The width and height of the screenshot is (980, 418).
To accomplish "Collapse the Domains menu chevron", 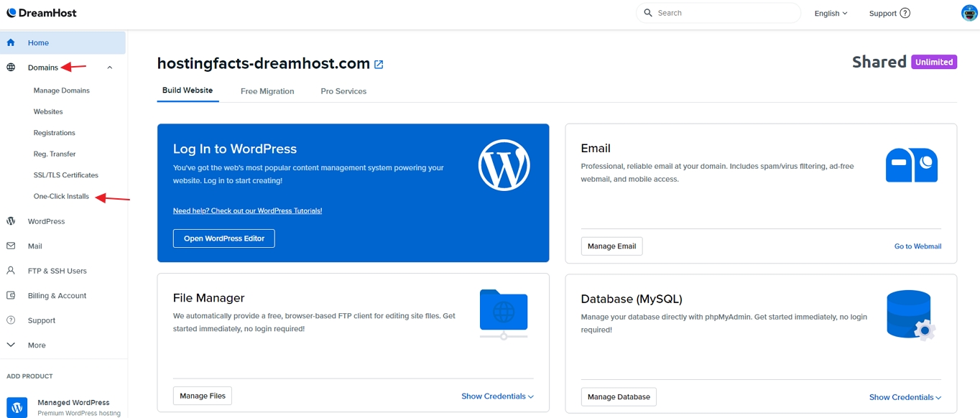I will (110, 68).
